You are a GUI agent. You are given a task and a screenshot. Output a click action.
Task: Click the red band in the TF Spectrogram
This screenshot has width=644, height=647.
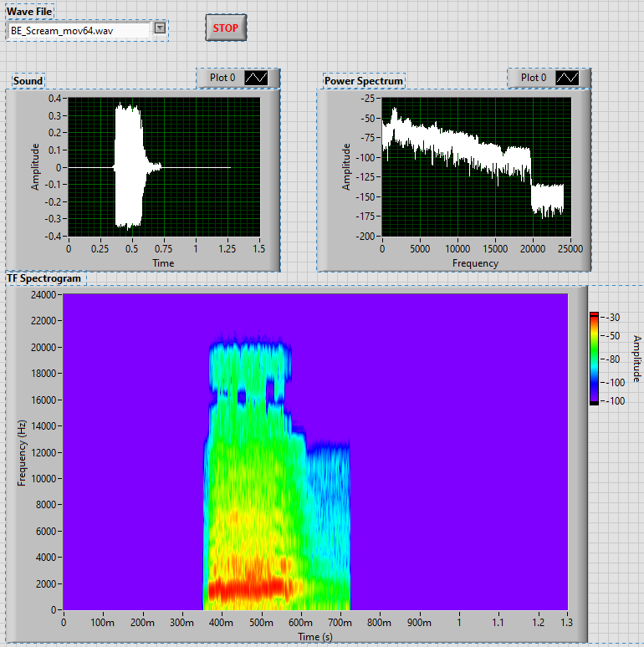(247, 589)
